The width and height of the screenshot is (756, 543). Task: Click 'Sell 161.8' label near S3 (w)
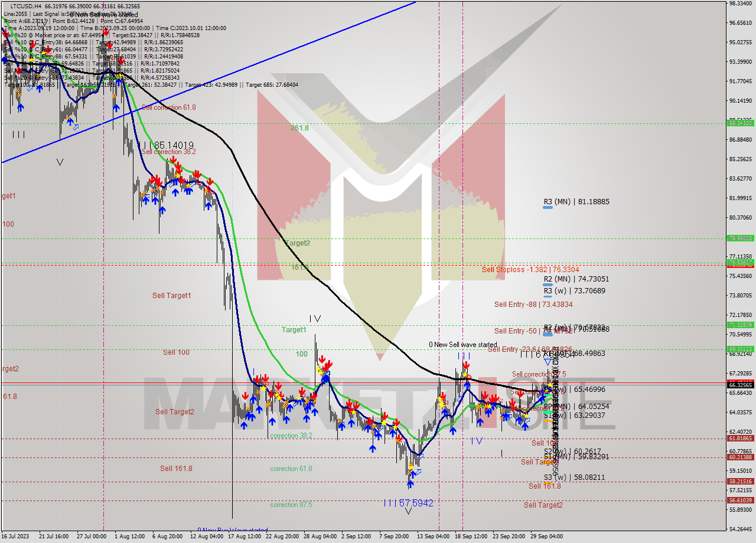click(545, 486)
